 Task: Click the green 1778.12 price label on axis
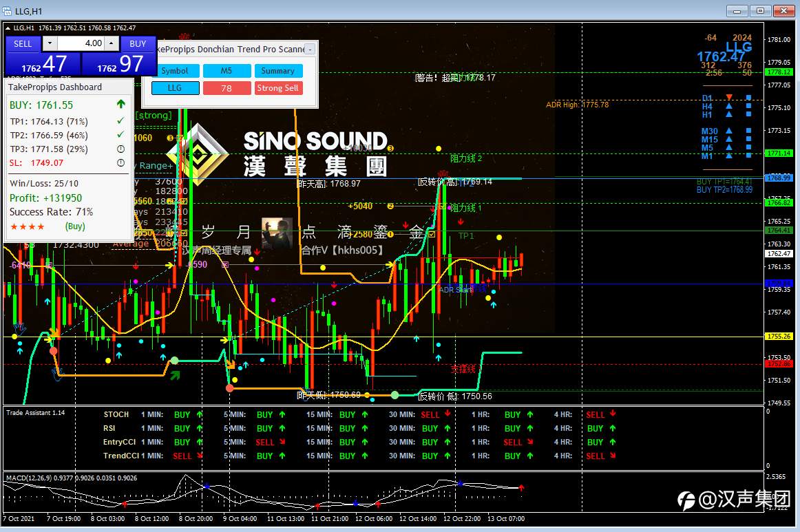click(x=779, y=72)
